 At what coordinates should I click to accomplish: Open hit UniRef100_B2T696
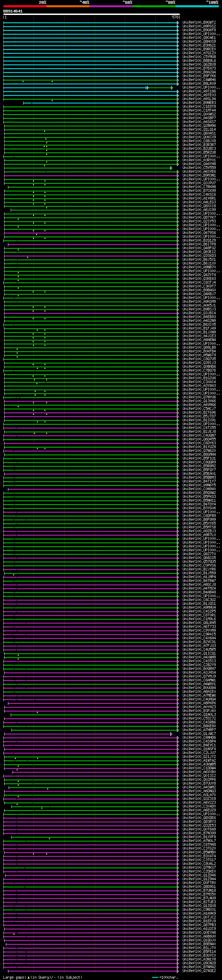[199, 412]
